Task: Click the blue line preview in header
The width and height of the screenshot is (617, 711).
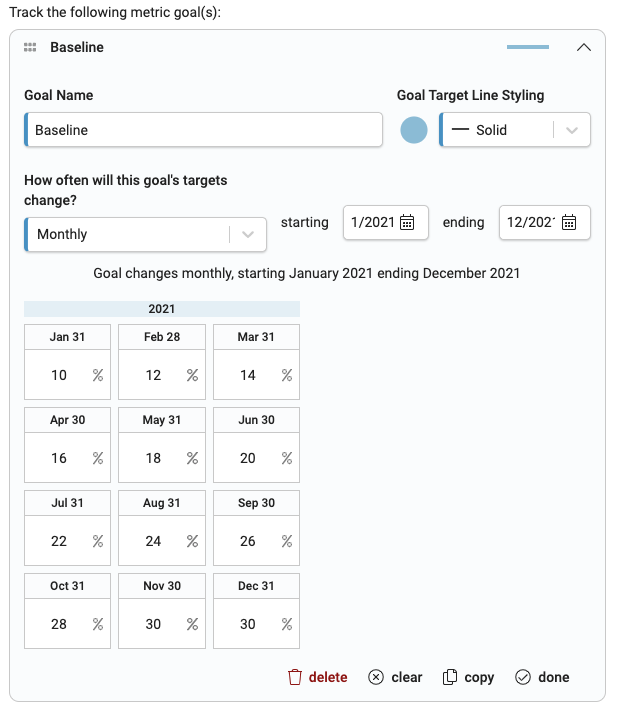Action: (528, 47)
